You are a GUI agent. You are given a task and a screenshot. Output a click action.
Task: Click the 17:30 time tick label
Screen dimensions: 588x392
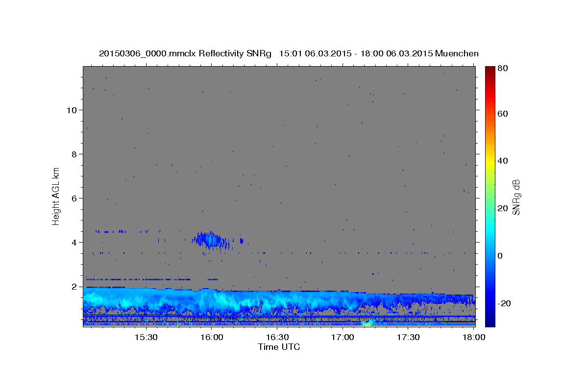coord(408,337)
